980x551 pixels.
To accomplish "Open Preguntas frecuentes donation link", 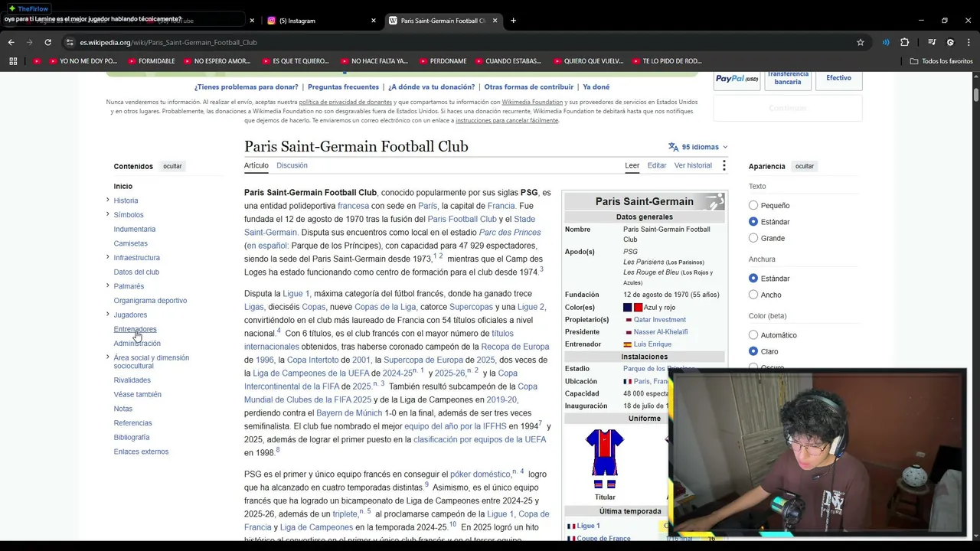I will pos(343,87).
